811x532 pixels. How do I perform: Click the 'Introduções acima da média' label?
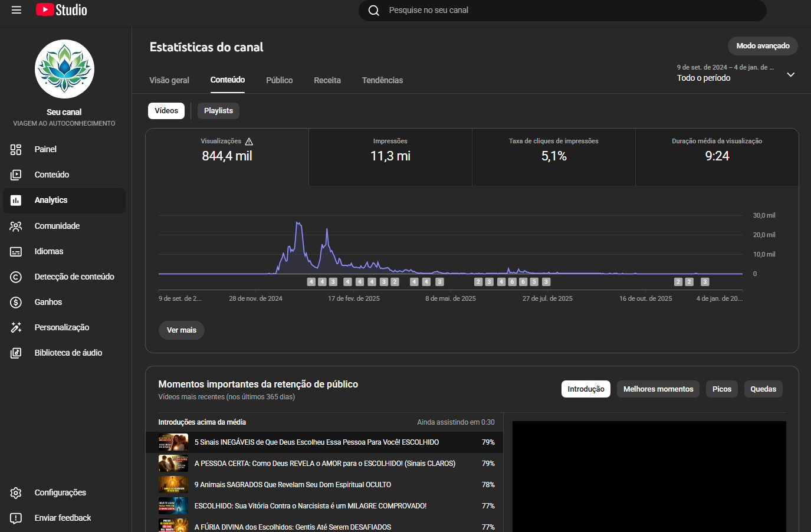click(202, 422)
